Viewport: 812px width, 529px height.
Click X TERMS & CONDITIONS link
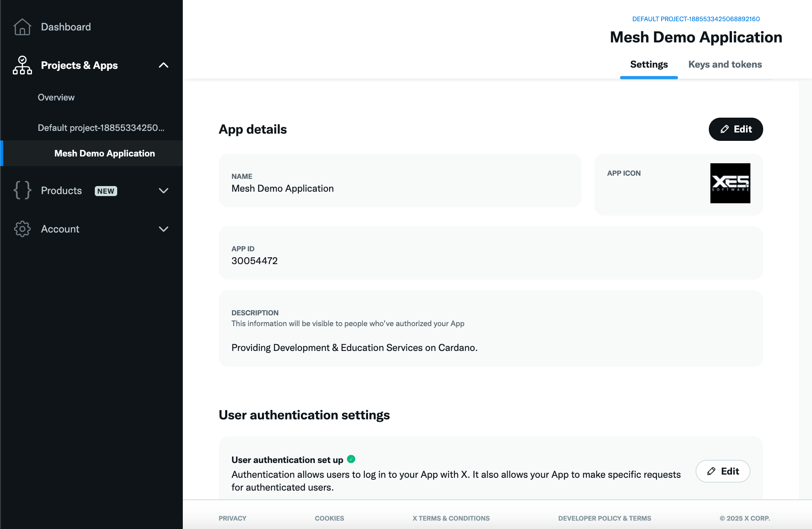pyautogui.click(x=451, y=518)
